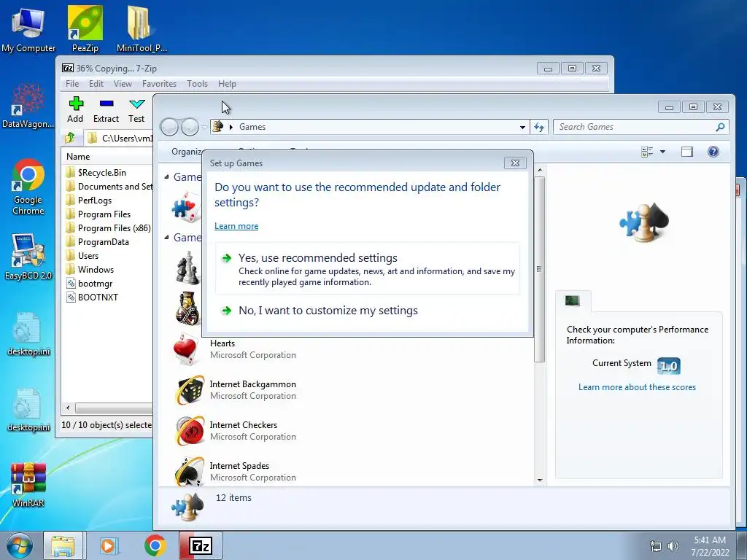
Task: Open Windows Start menu orb
Action: point(20,545)
